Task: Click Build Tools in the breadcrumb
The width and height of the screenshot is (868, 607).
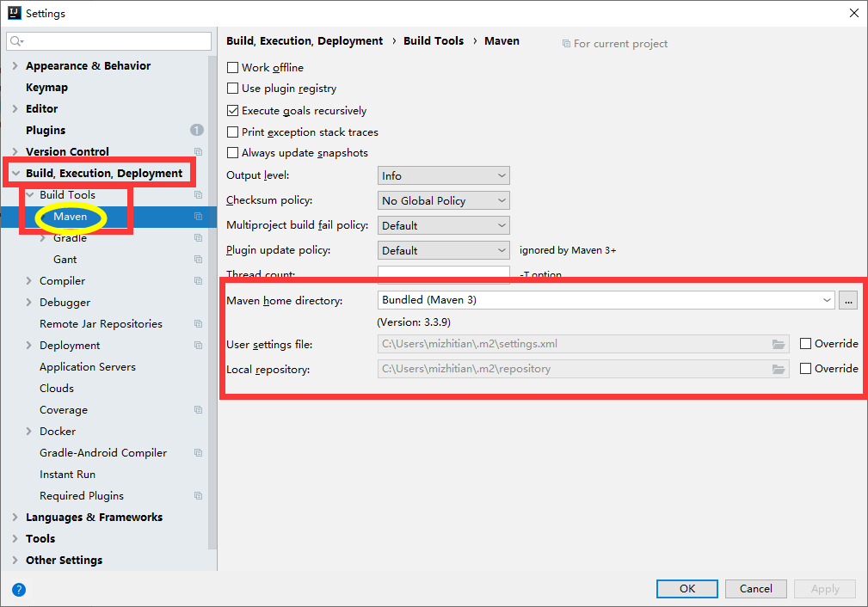Action: coord(434,41)
